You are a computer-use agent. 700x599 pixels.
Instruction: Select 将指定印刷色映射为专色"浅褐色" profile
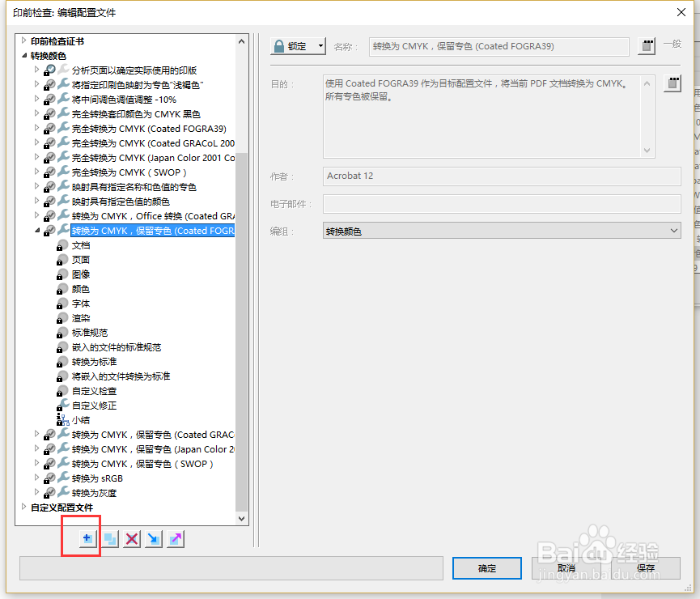[138, 85]
